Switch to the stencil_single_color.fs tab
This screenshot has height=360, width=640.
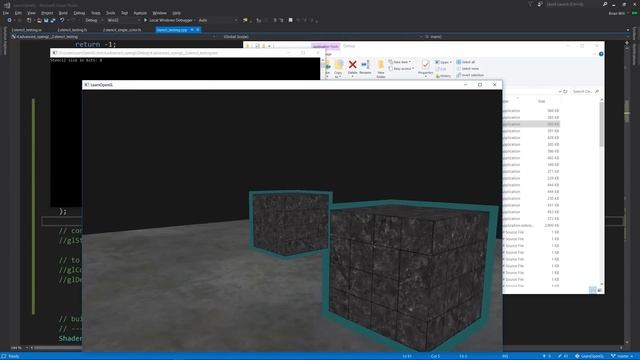122,30
